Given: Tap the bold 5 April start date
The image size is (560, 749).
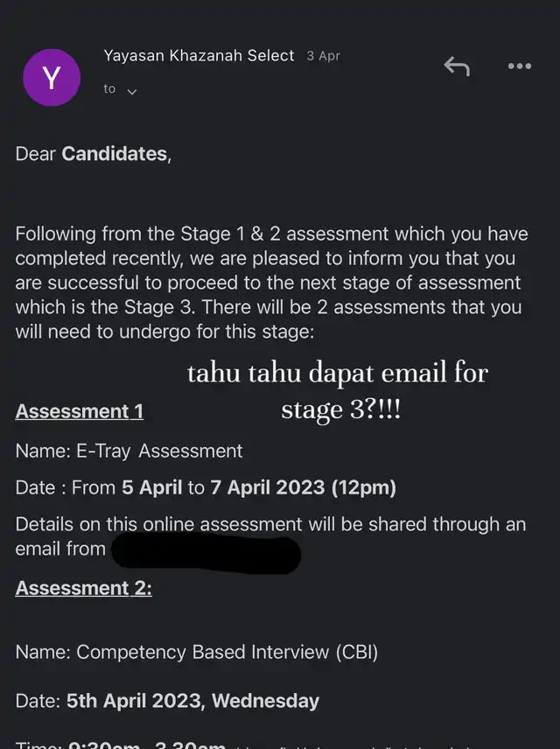Looking at the screenshot, I should point(152,487).
